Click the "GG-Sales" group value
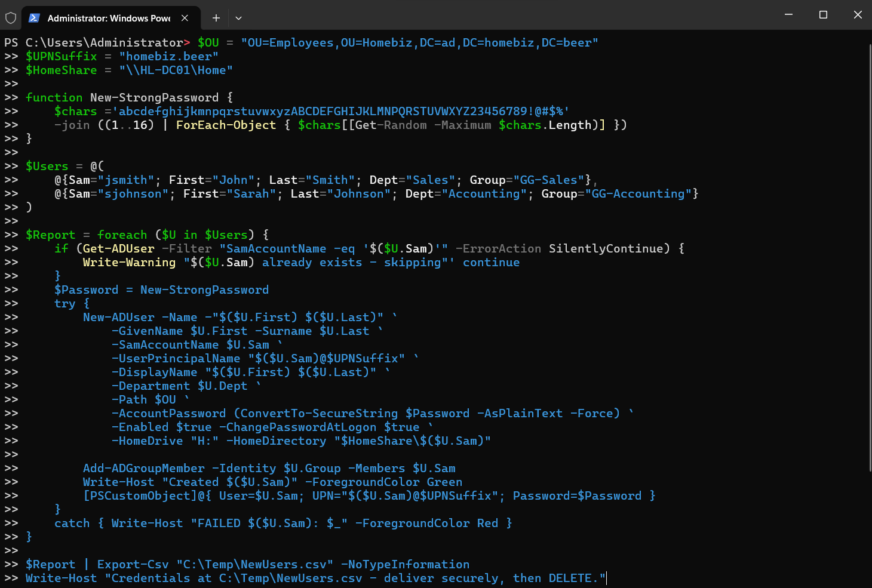This screenshot has width=872, height=588. [549, 180]
